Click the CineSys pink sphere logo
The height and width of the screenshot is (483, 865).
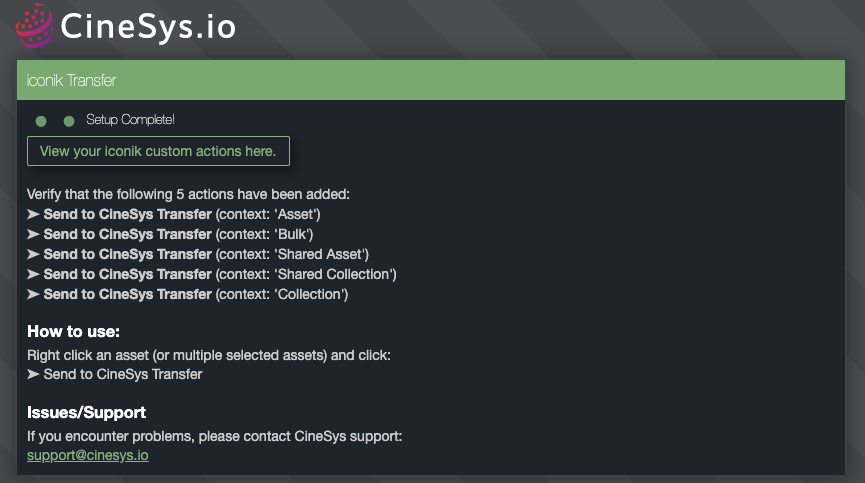(x=33, y=25)
